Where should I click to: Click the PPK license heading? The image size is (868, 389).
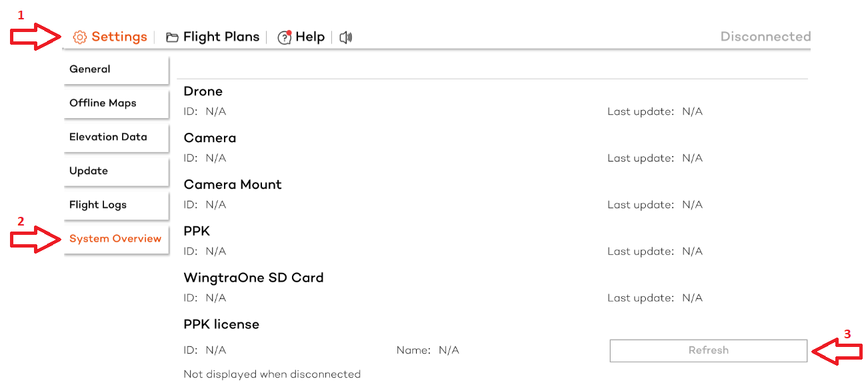tap(221, 324)
